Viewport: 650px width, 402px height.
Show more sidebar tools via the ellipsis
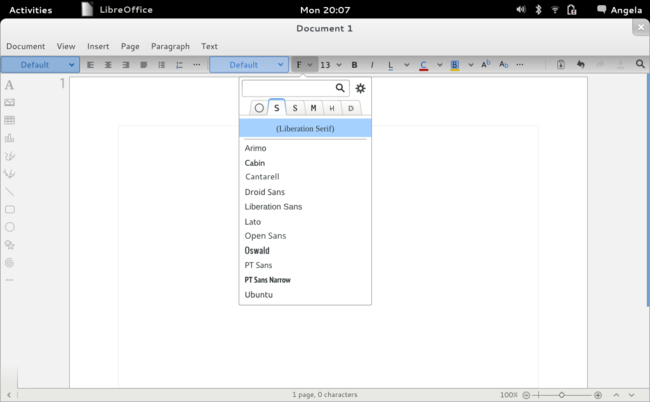[10, 280]
